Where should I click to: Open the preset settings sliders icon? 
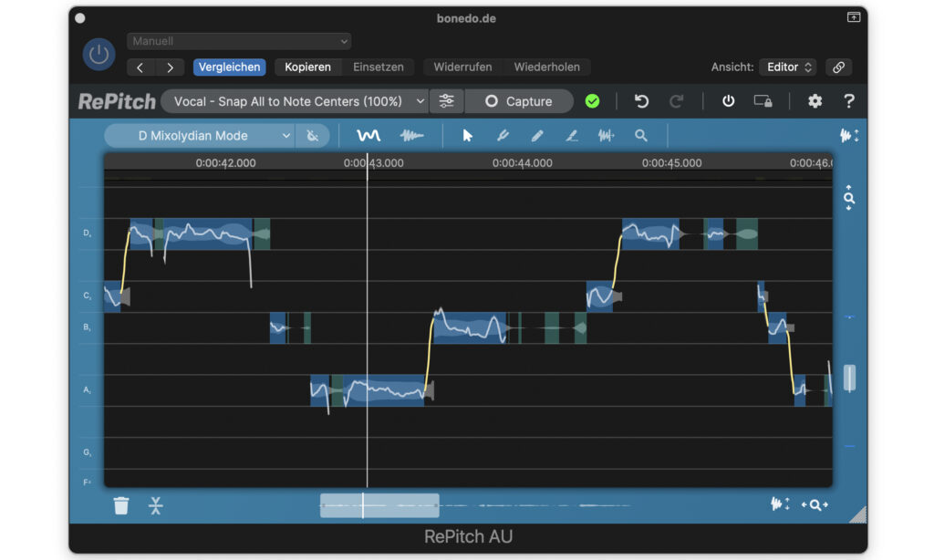point(446,101)
